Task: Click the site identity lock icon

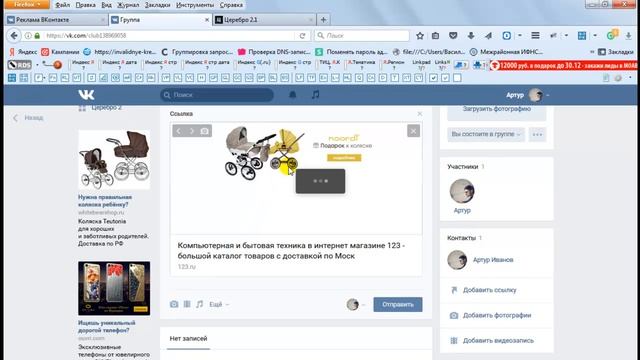Action: tap(37, 36)
